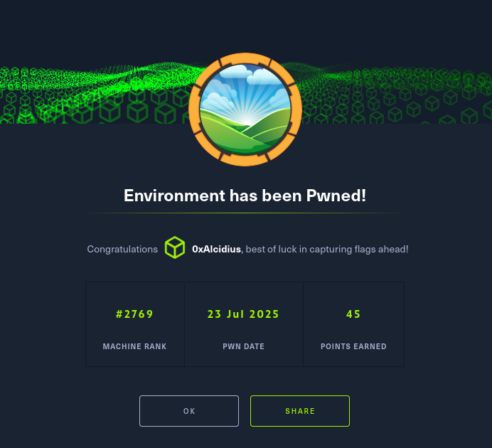Click the POINTS EARNED label

(x=353, y=346)
